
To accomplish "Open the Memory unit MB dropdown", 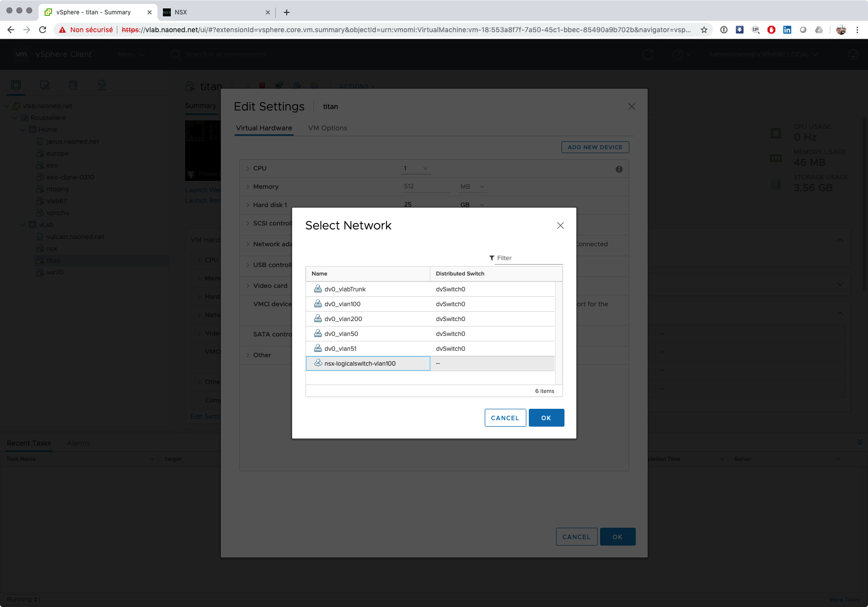I will (x=472, y=187).
